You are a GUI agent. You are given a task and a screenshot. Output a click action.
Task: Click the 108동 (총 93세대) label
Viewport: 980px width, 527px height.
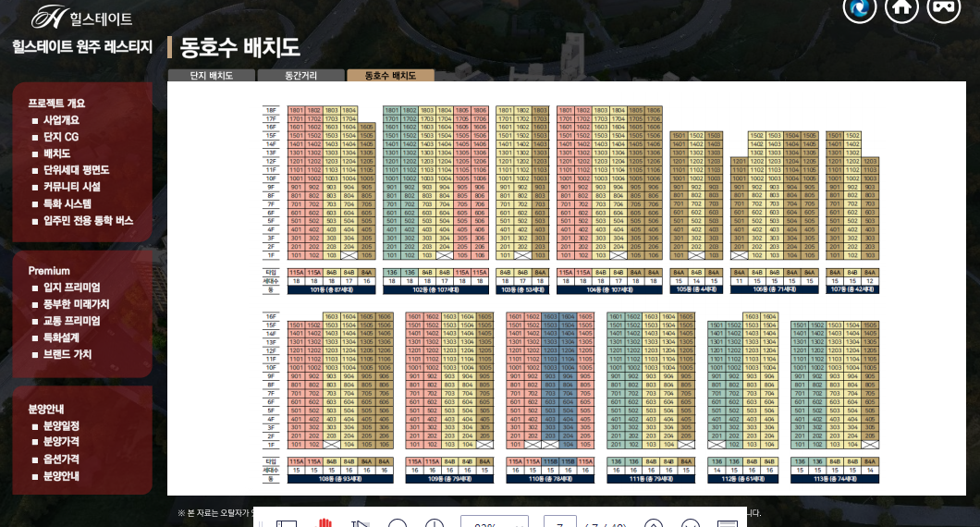340,480
